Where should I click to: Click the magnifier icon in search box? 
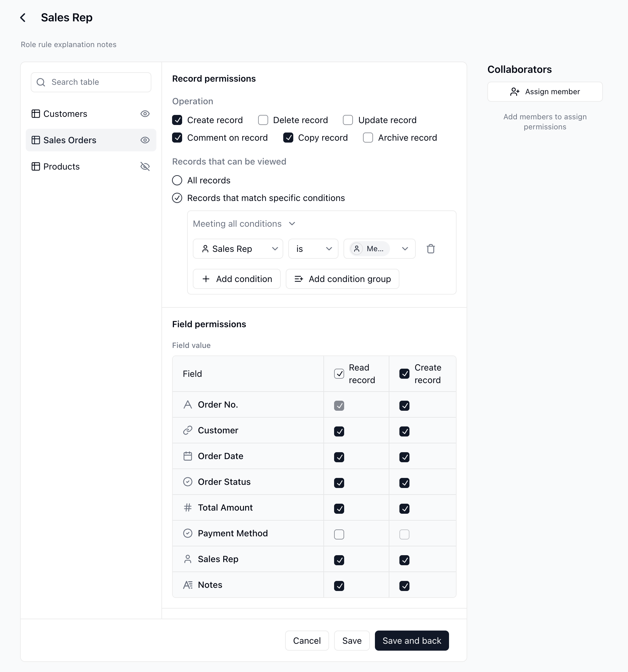41,82
